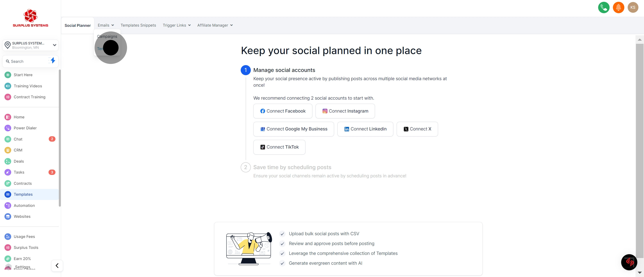Viewport: 644px width, 277px height.
Task: Collapse the sidebar with the arrow button
Action: 57,266
